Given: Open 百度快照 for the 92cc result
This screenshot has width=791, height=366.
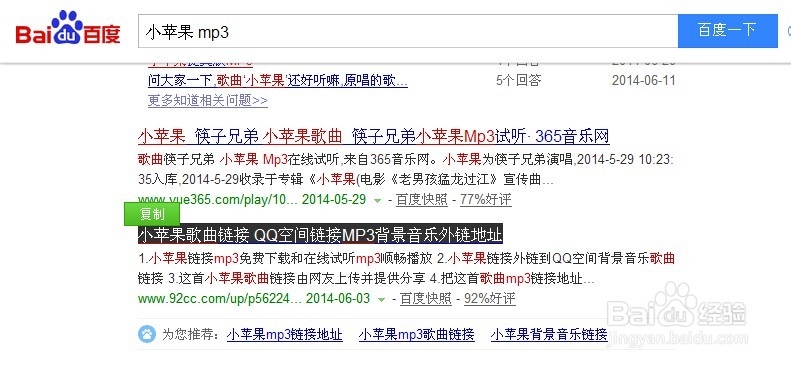Looking at the screenshot, I should (426, 298).
